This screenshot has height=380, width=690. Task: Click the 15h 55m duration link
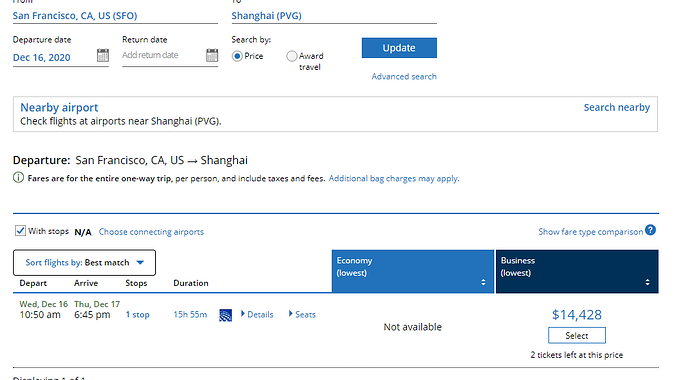pyautogui.click(x=190, y=314)
